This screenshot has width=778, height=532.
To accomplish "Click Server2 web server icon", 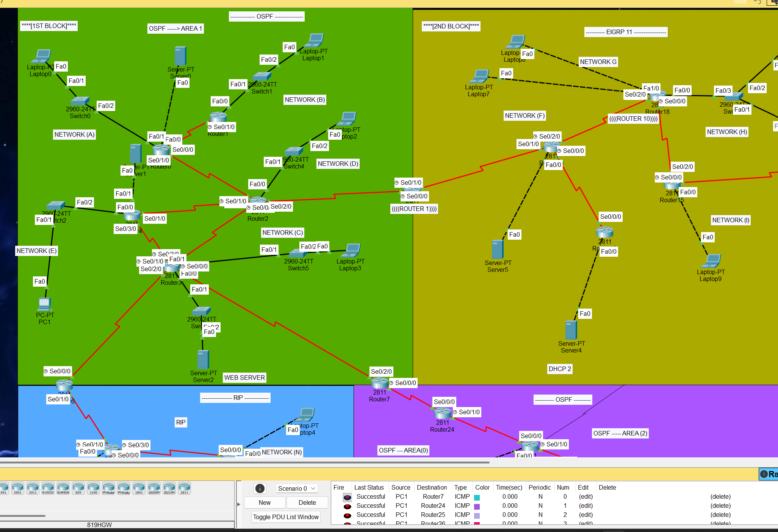I will click(203, 359).
